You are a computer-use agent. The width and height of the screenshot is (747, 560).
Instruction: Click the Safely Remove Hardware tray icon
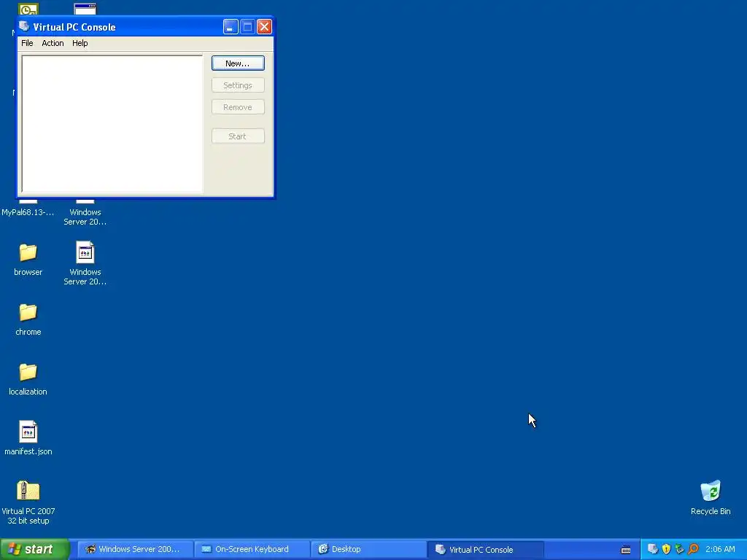pos(679,549)
